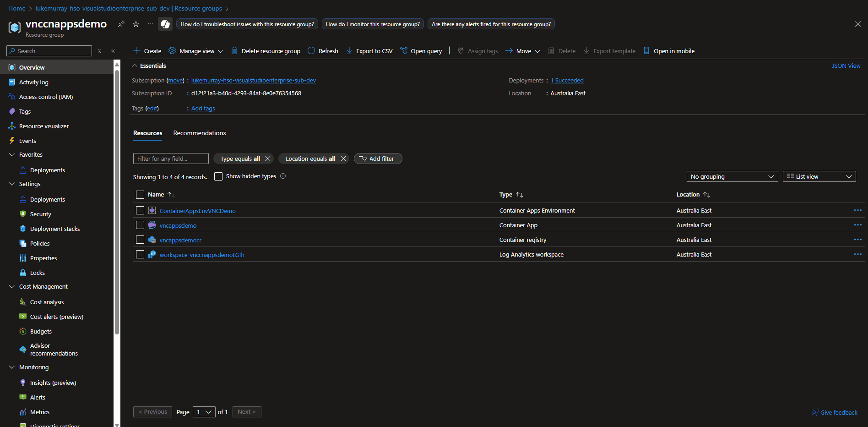The width and height of the screenshot is (868, 427).
Task: Open the JSON View link
Action: click(846, 66)
